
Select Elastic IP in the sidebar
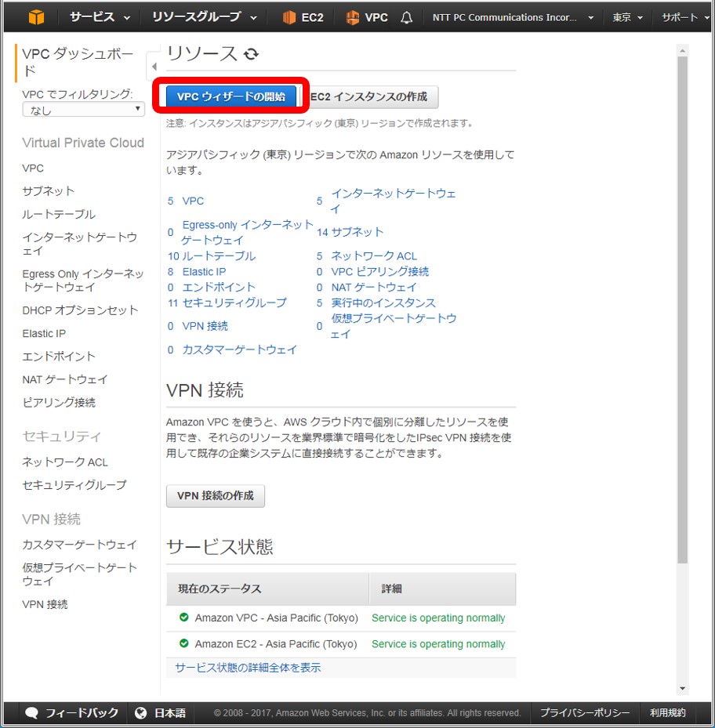pos(44,333)
